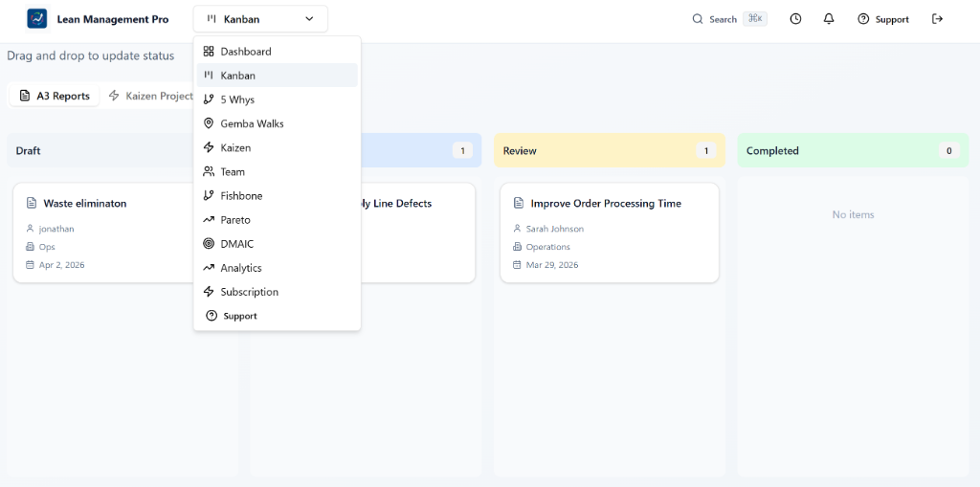Screen dimensions: 980x487
Task: Select Kanban in the dropdown list
Action: pyautogui.click(x=277, y=75)
